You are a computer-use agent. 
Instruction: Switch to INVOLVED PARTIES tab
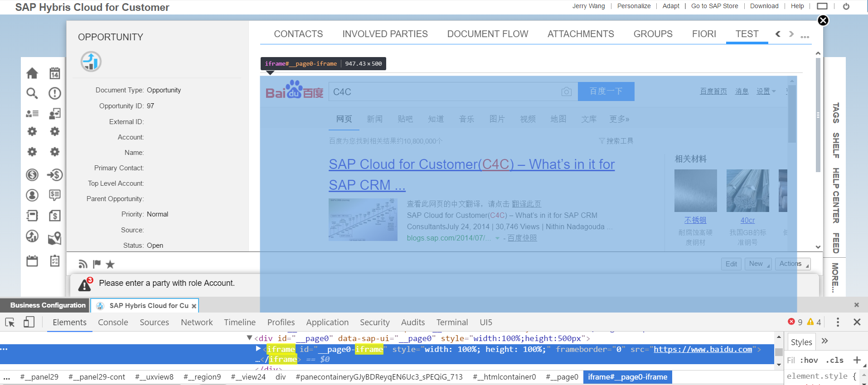(x=385, y=34)
